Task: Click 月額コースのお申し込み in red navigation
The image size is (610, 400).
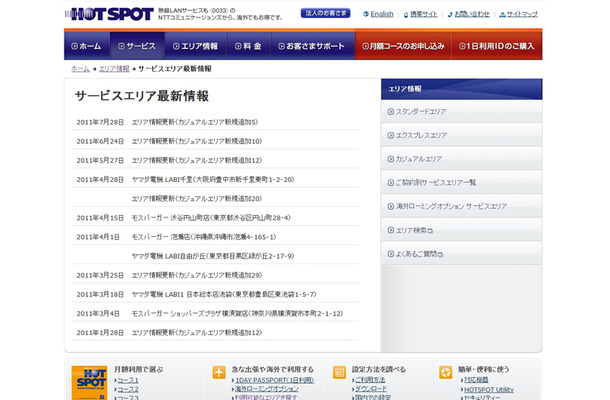Action: tap(403, 46)
